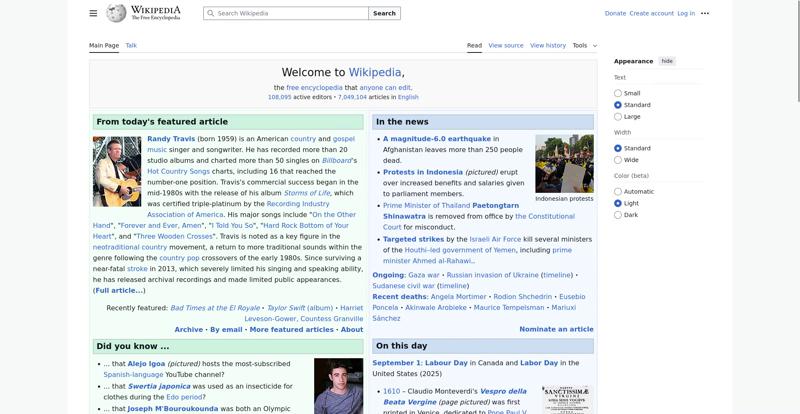Open Hot Country Songs link
Image resolution: width=800 pixels, height=414 pixels.
coord(179,172)
